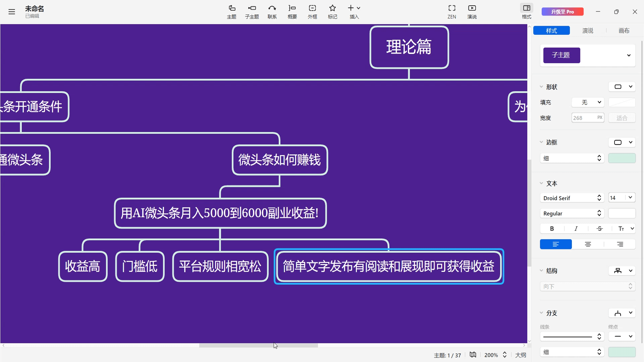Open the 标记 marker tool
The image size is (644, 362).
332,12
